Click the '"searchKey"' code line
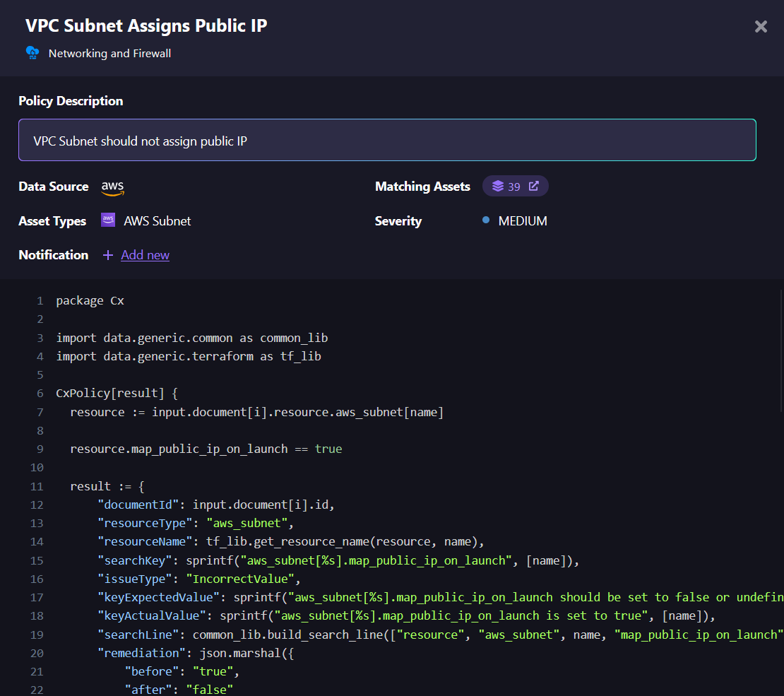Viewport: 784px width, 696px height. 338,561
